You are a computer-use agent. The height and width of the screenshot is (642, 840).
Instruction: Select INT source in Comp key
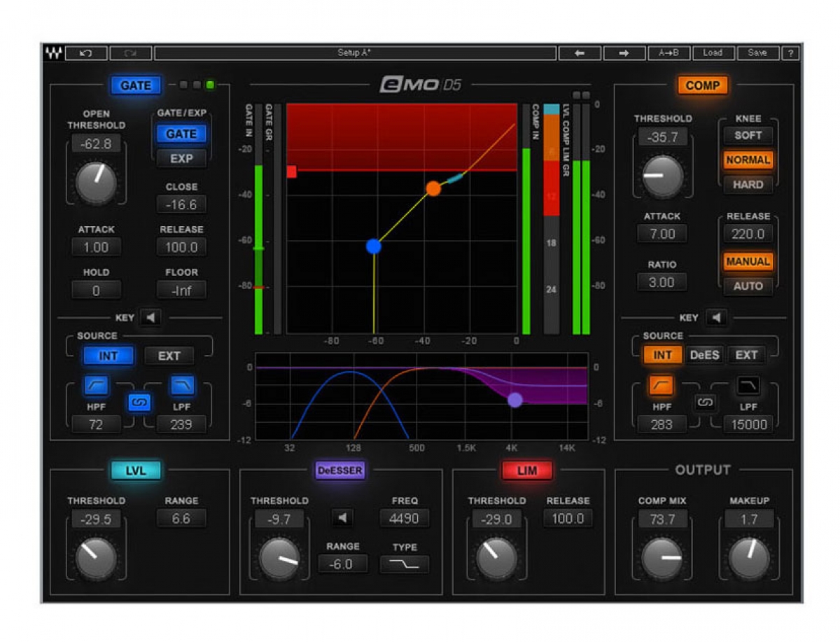(662, 355)
